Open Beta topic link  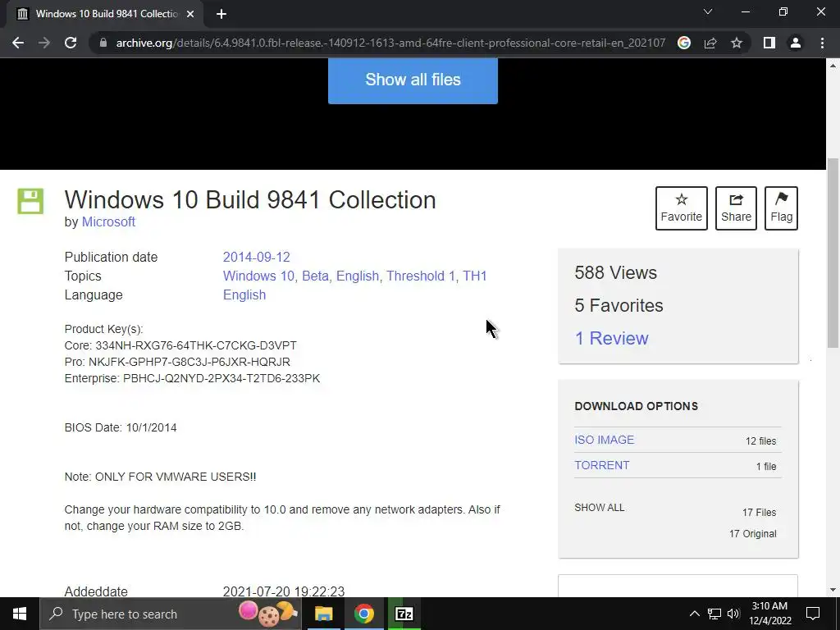click(x=315, y=276)
